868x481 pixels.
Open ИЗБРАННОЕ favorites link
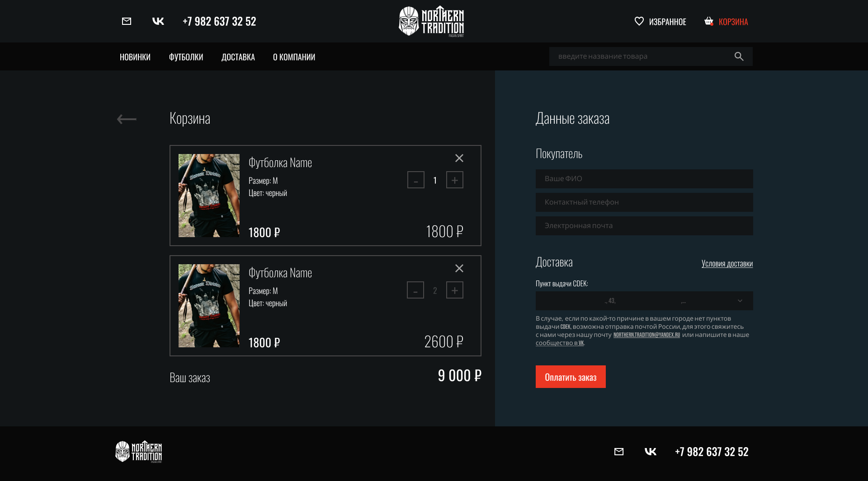pos(668,22)
